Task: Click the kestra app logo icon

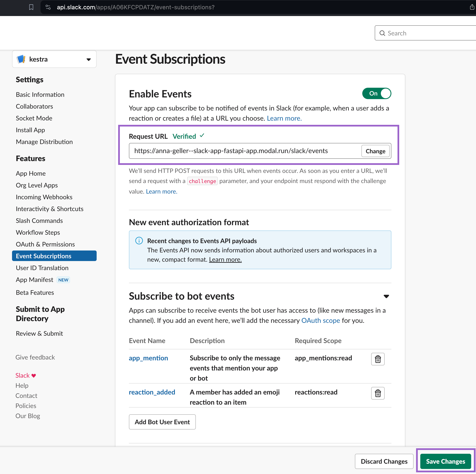Action: tap(21, 59)
